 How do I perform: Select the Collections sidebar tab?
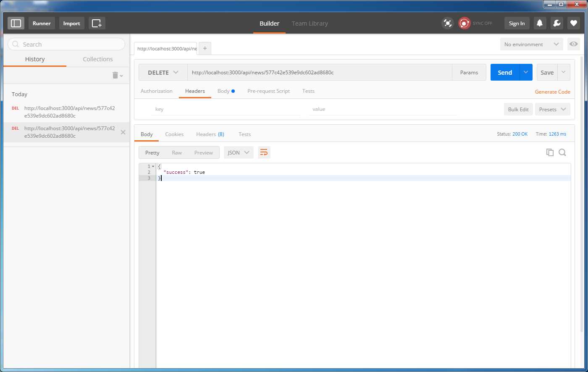tap(98, 59)
